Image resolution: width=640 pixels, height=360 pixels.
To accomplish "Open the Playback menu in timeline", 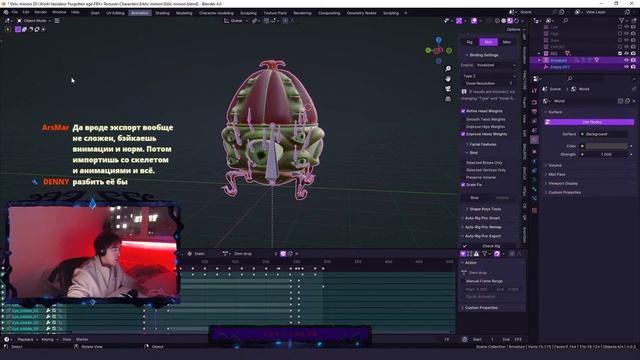I will [x=27, y=339].
